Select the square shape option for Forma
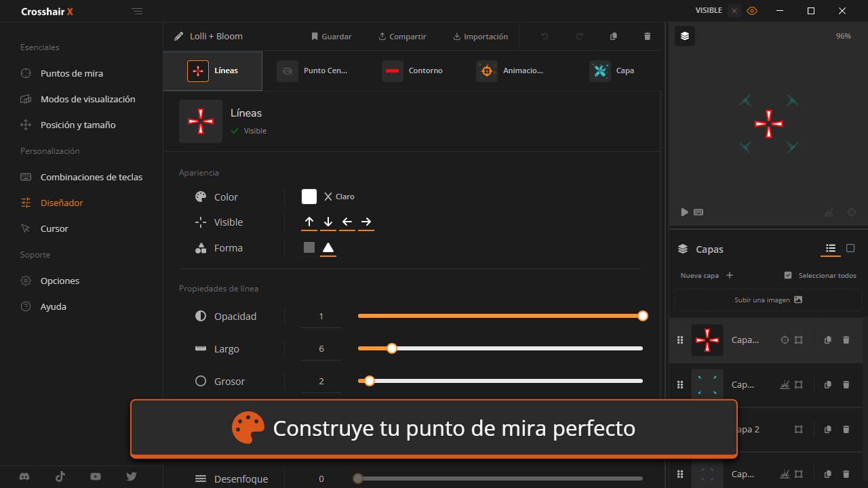868x488 pixels. click(309, 247)
